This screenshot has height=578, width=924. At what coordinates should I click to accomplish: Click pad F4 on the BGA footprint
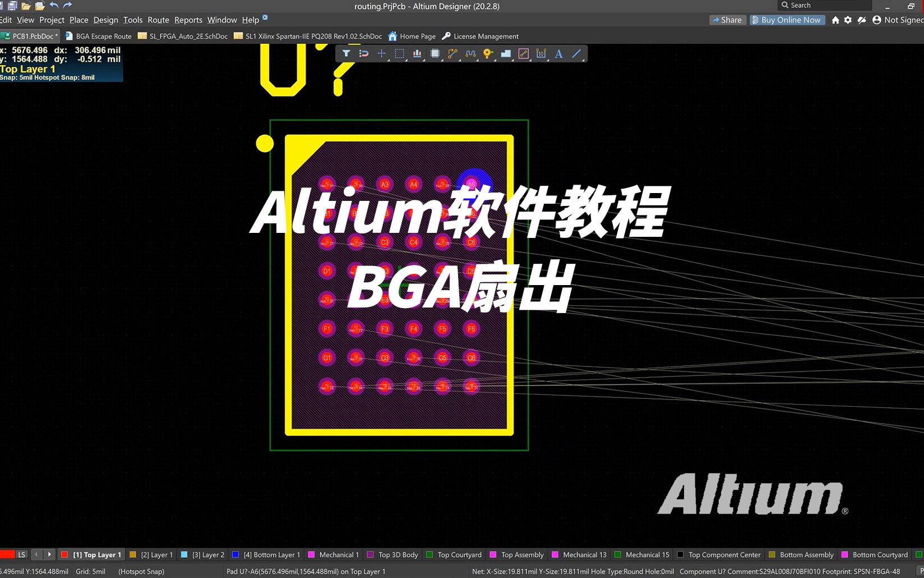click(x=414, y=329)
